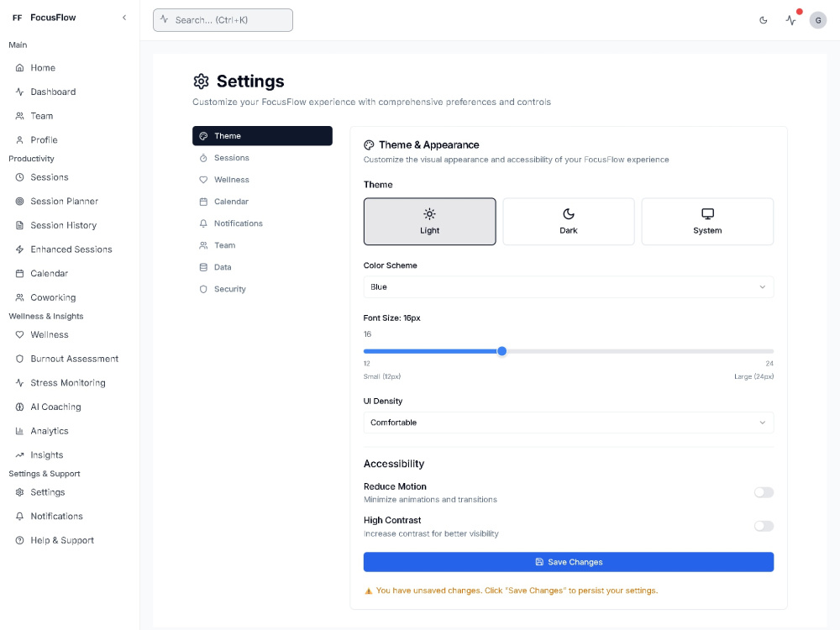Click the Home house icon in sidebar
Viewport: 840px width, 630px height.
(x=20, y=67)
